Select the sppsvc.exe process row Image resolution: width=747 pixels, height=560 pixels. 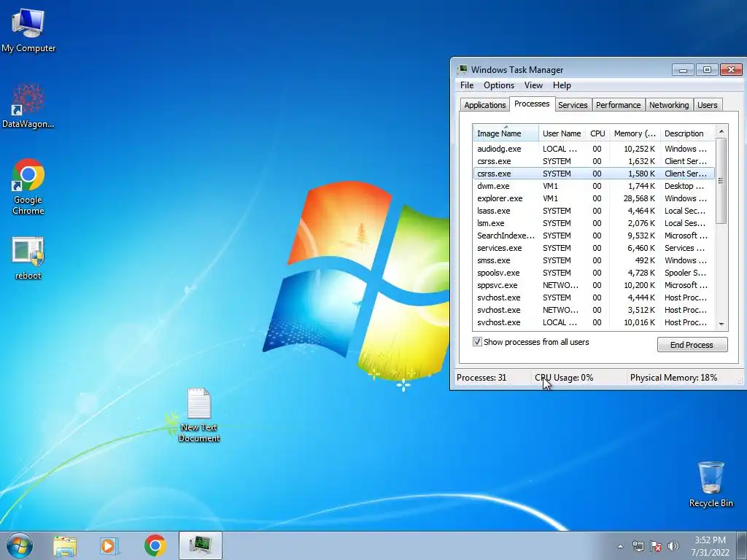coord(594,285)
